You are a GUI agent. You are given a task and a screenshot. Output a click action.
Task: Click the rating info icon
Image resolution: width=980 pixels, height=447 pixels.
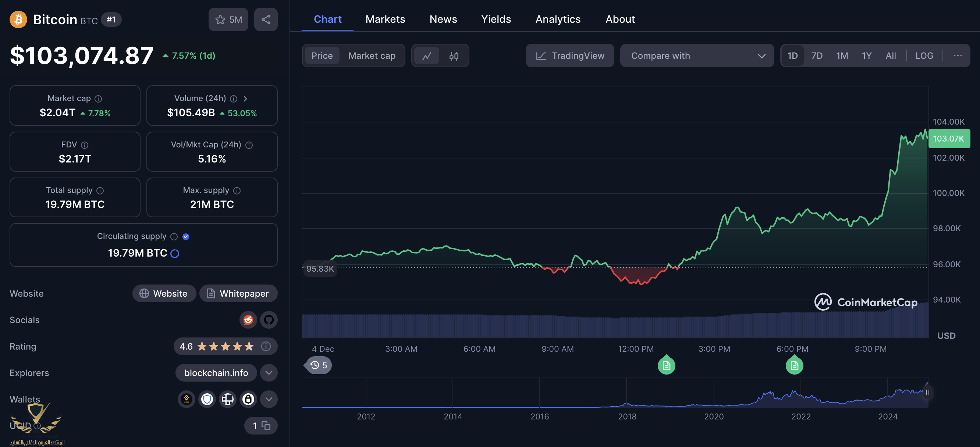pos(266,346)
